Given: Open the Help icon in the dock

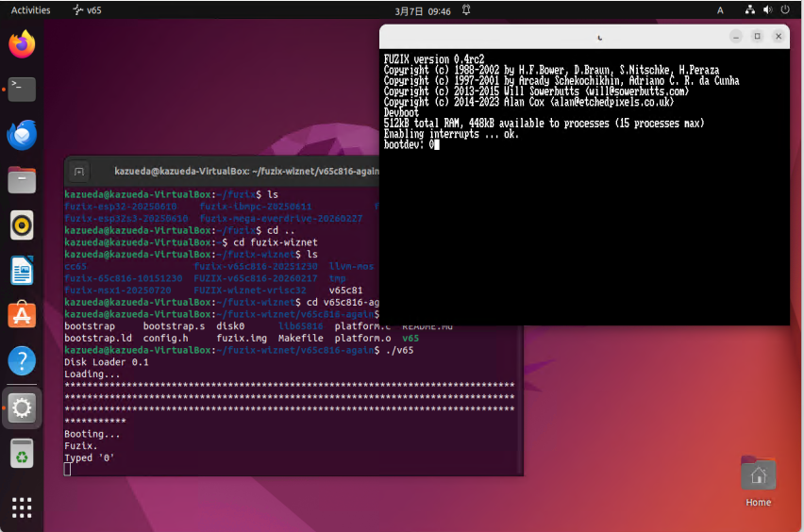Looking at the screenshot, I should (x=22, y=361).
